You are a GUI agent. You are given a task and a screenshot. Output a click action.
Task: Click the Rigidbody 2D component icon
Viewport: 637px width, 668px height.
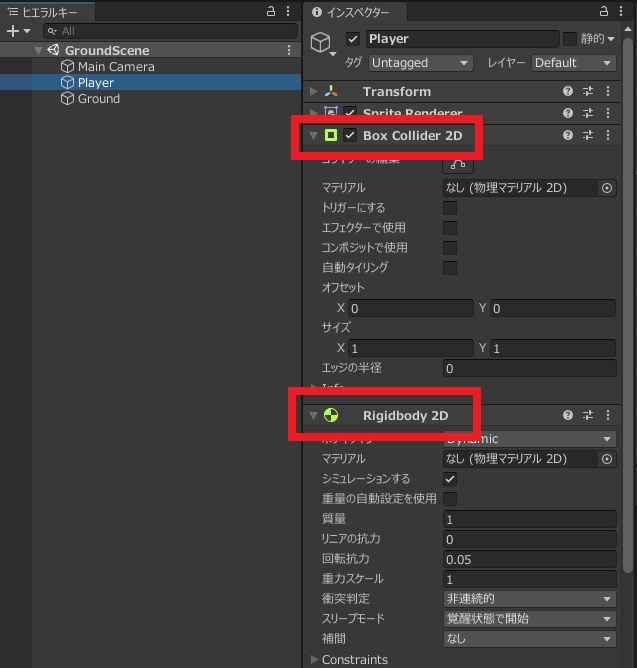tap(331, 415)
